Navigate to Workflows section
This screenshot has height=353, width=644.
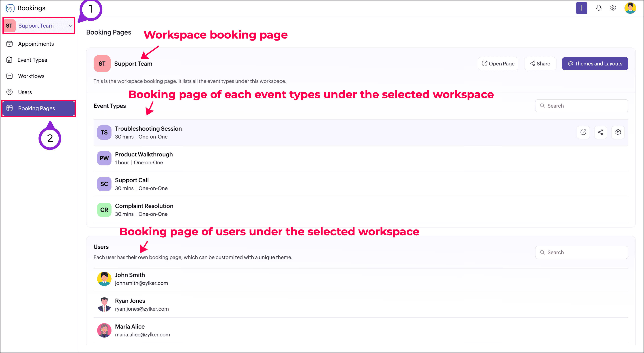point(31,76)
